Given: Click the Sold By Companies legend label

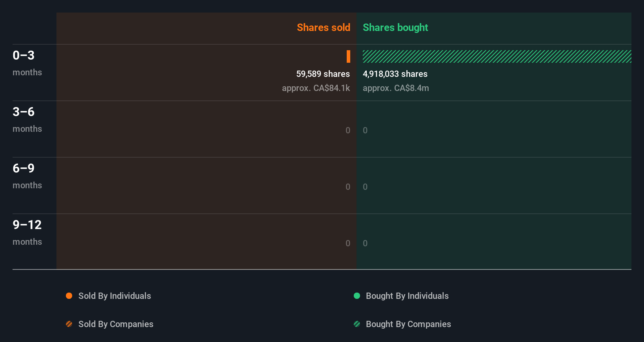Looking at the screenshot, I should 116,324.
